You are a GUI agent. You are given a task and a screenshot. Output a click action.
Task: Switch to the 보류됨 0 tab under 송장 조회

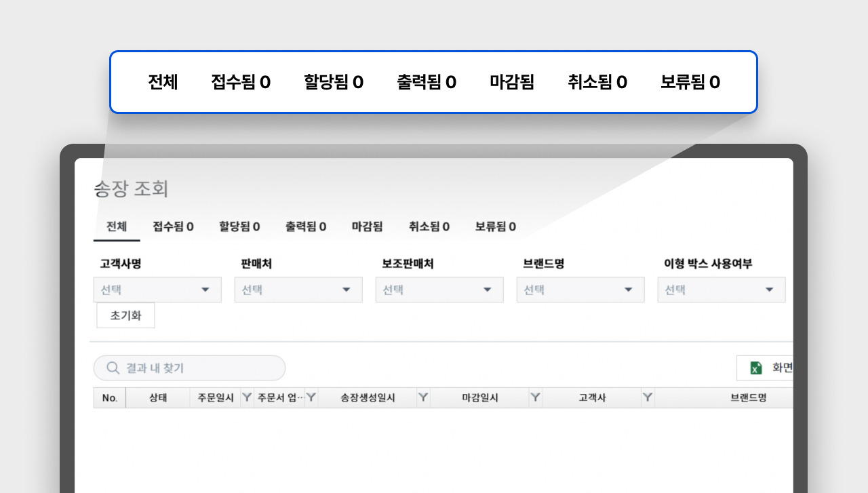click(496, 226)
